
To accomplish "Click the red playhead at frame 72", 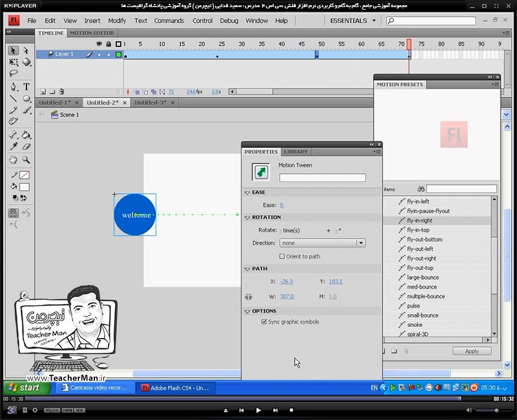I will pos(409,44).
